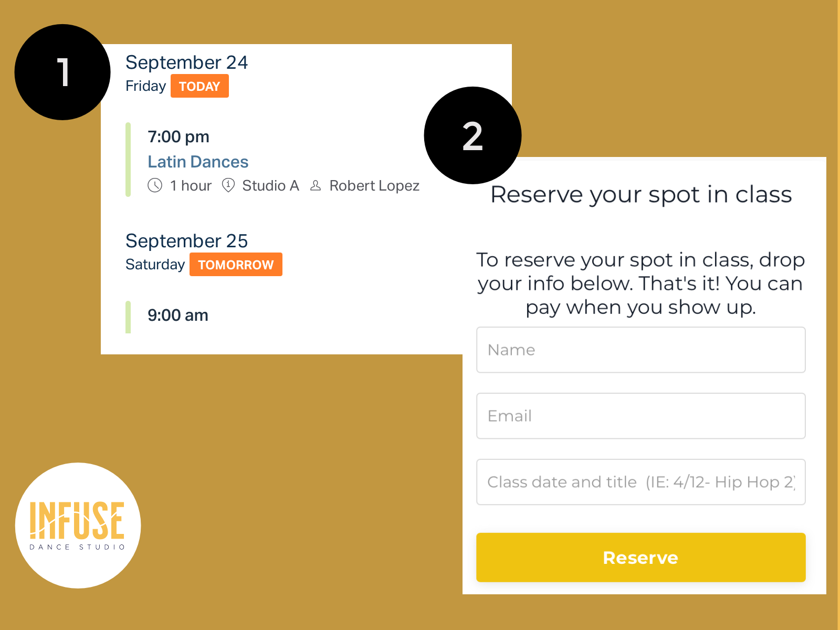Click the orange TODAY badge
The image size is (840, 630).
coord(199,86)
